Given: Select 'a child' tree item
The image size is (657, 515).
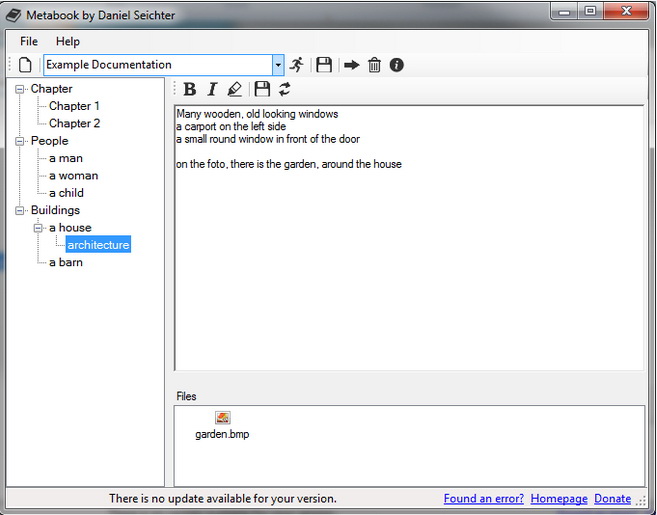Looking at the screenshot, I should tap(66, 193).
